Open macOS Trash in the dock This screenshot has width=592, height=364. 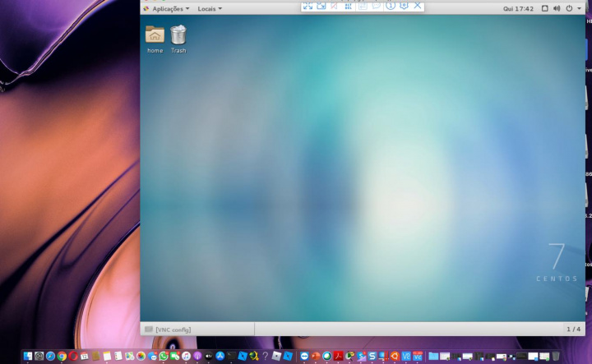coord(556,356)
